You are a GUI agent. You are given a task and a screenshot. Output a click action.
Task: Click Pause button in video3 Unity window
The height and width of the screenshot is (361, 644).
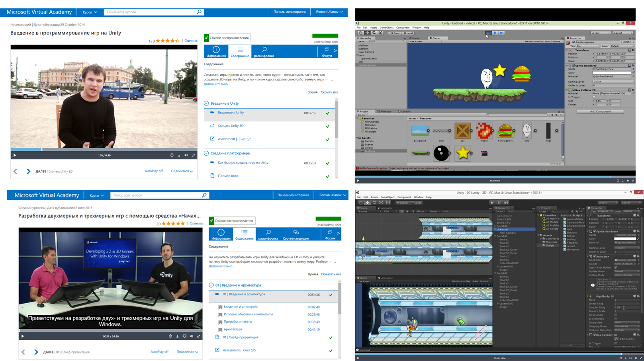coord(495,33)
